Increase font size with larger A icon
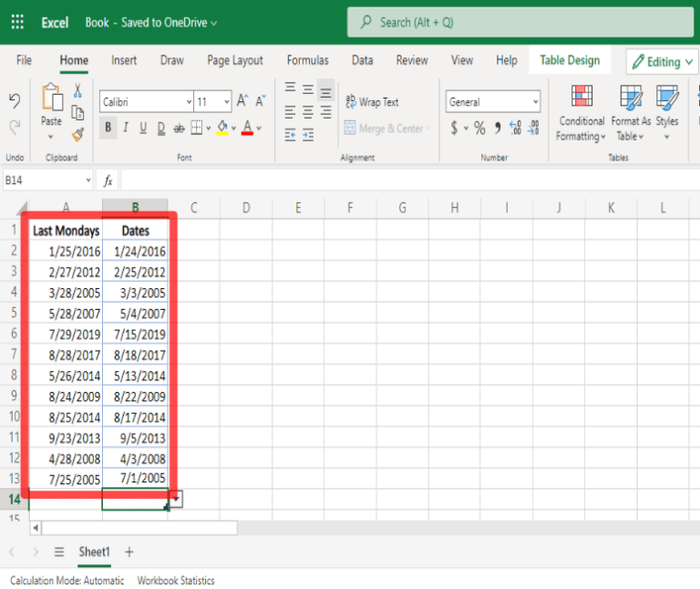 pos(242,101)
